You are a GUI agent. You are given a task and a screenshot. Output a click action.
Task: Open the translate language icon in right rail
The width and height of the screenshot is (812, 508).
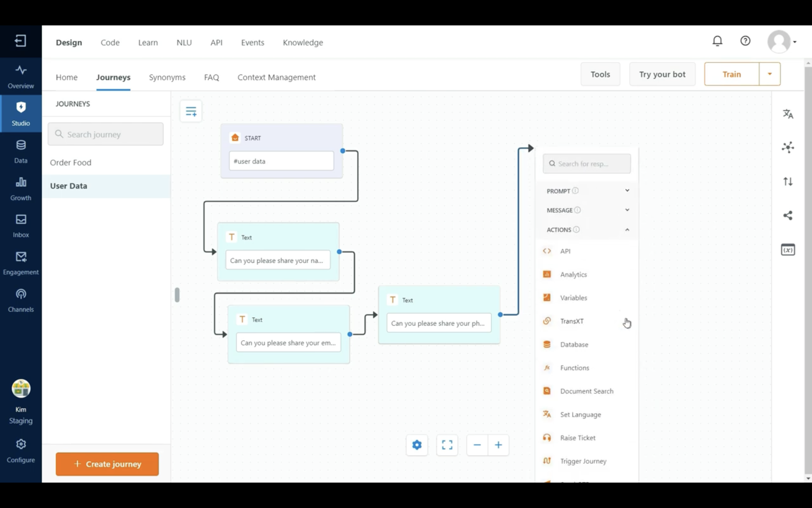pos(788,114)
